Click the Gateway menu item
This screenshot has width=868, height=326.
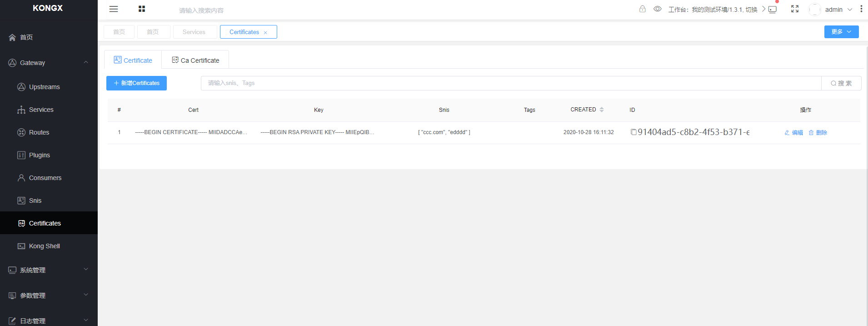49,63
